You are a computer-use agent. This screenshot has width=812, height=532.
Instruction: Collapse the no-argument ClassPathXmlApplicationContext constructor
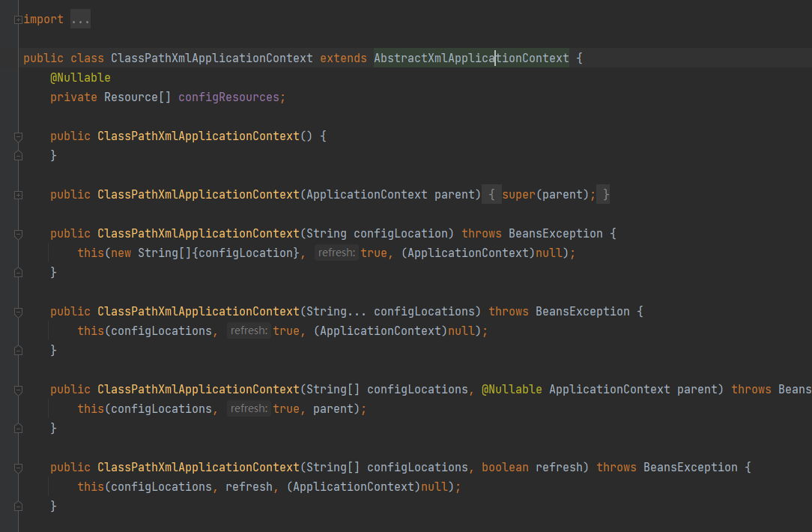18,136
